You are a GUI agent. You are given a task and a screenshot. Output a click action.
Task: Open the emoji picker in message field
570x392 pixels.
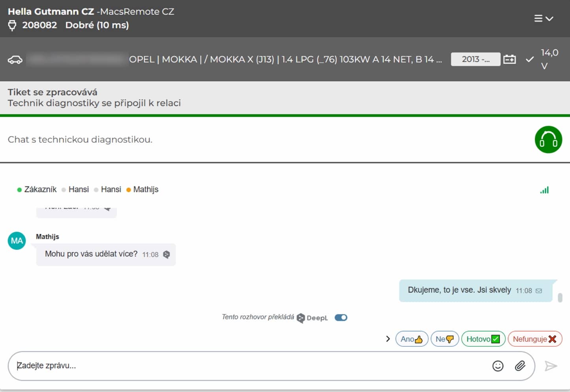[x=498, y=366]
